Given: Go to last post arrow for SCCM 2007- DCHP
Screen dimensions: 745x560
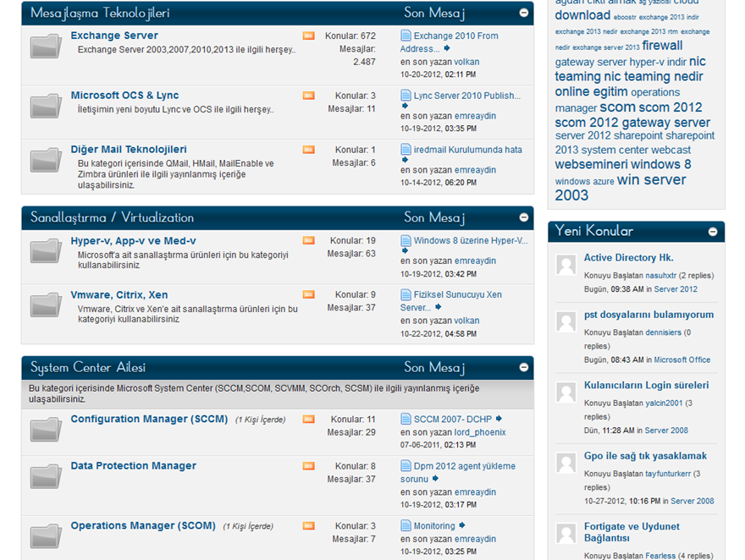Looking at the screenshot, I should pyautogui.click(x=499, y=419).
